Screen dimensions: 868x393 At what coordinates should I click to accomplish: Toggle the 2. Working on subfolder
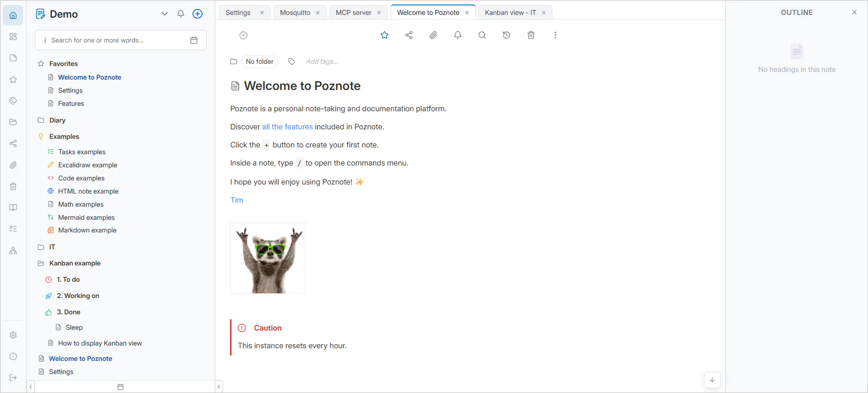click(x=78, y=296)
